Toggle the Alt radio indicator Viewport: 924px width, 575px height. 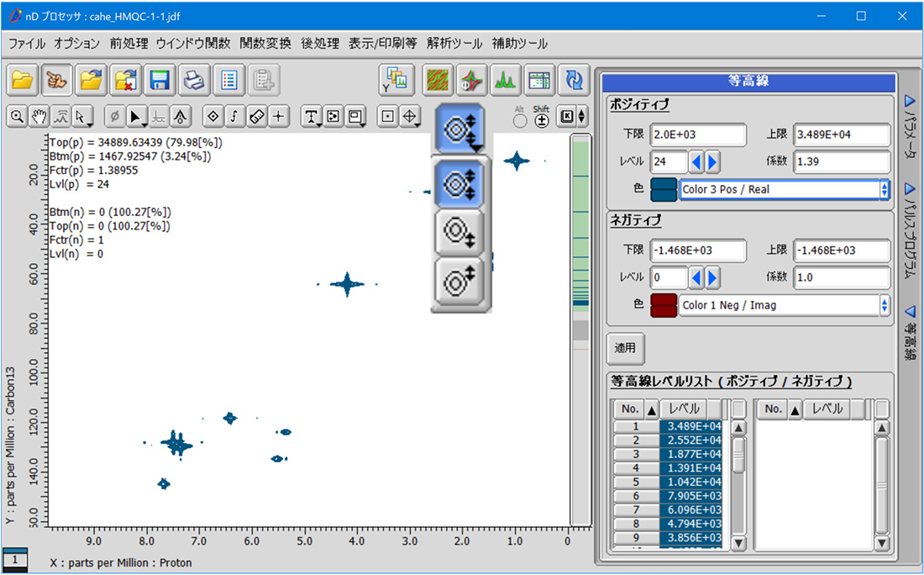pyautogui.click(x=520, y=121)
